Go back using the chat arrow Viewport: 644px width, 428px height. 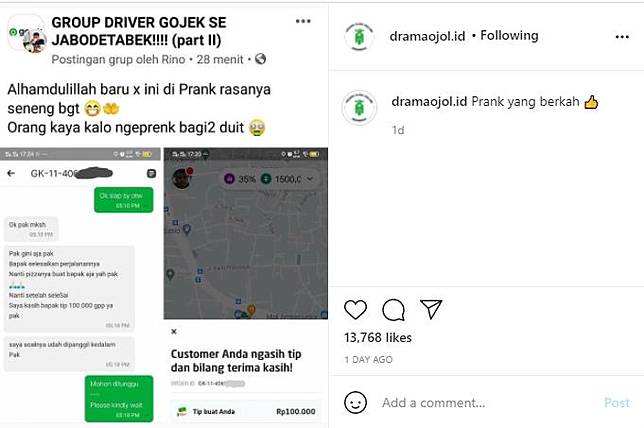pyautogui.click(x=11, y=173)
